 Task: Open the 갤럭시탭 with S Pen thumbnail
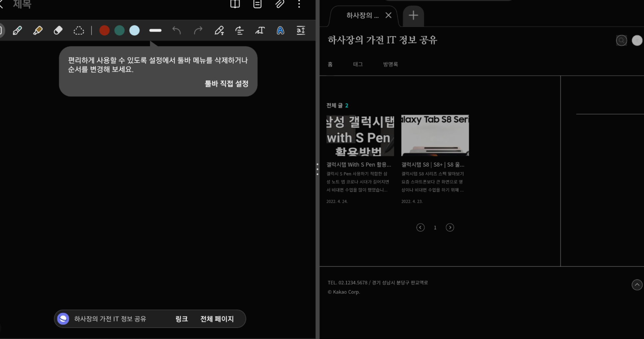[x=360, y=135]
